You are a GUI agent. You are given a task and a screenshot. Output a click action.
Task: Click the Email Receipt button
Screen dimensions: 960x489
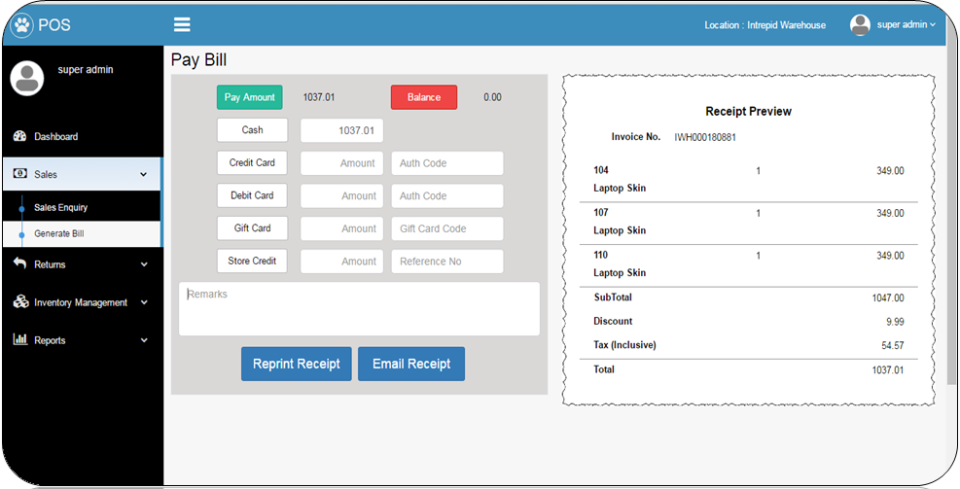(411, 364)
